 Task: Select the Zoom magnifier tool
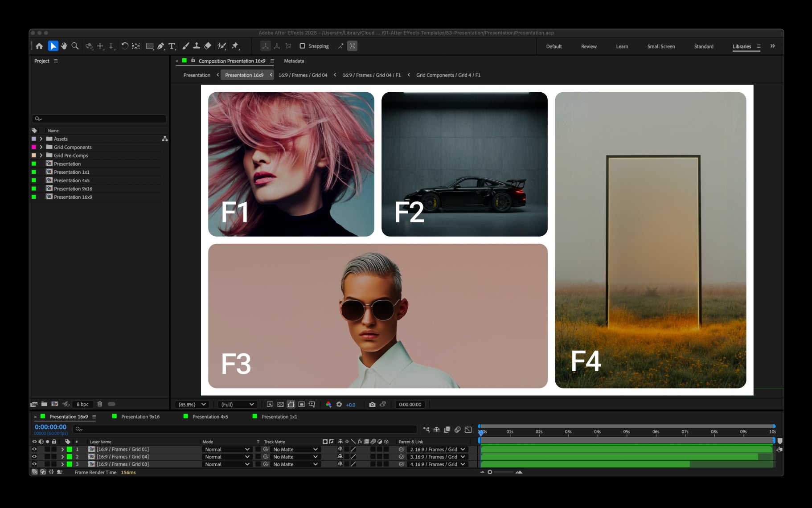pyautogui.click(x=75, y=46)
